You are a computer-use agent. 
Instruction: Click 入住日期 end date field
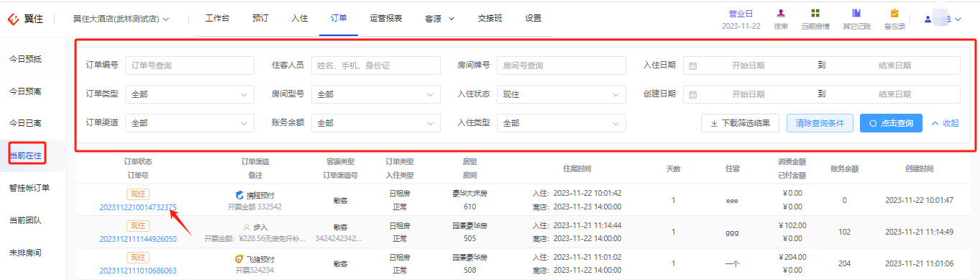click(894, 66)
